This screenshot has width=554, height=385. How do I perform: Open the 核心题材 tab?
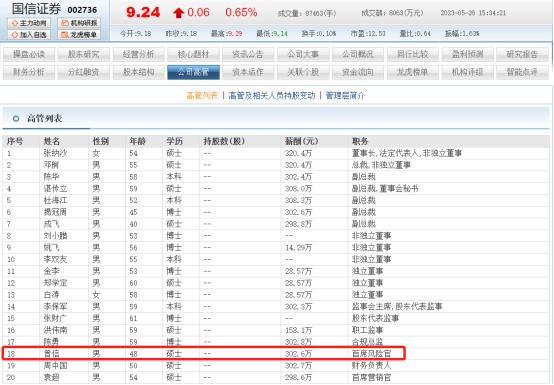click(x=193, y=54)
